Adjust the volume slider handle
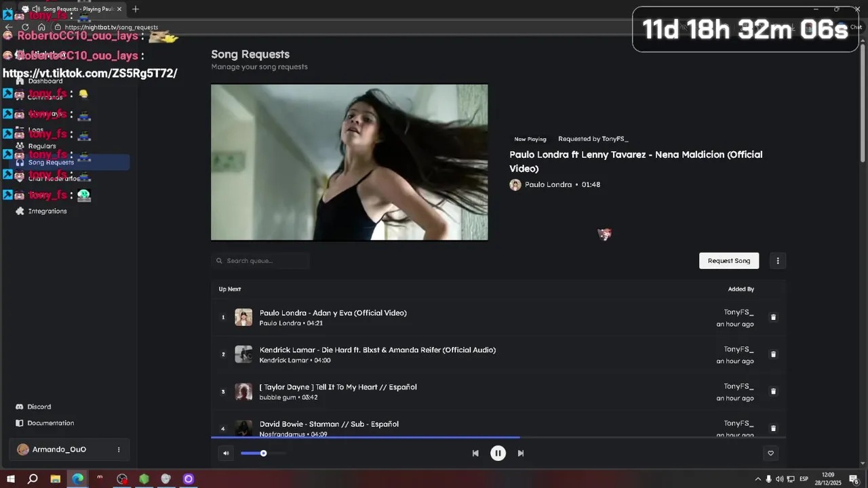This screenshot has height=488, width=868. (263, 453)
